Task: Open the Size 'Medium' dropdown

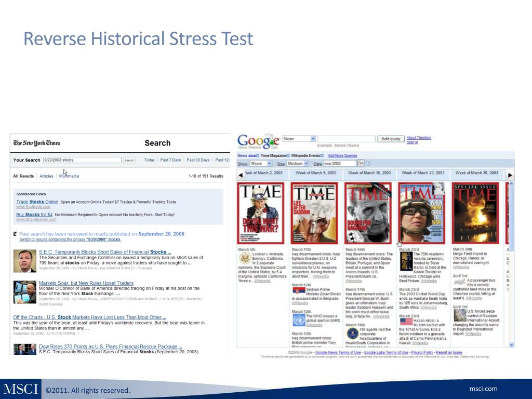Action: (298, 164)
